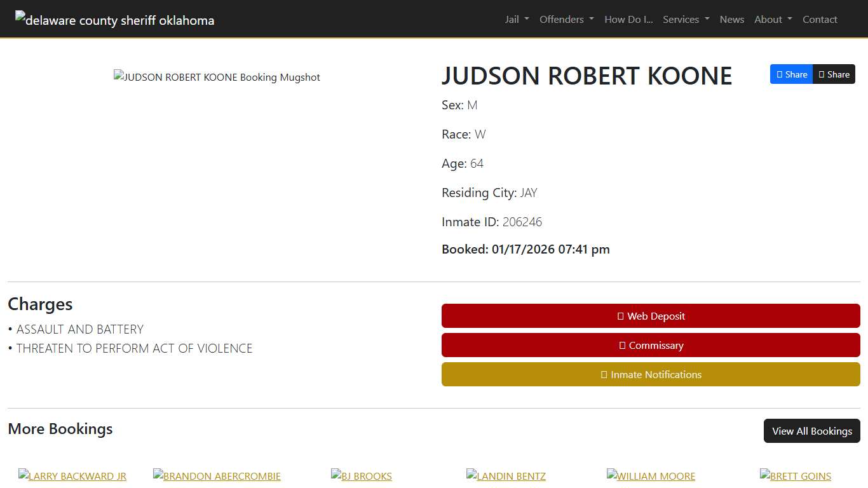
Task: Select the News menu item
Action: (x=731, y=19)
